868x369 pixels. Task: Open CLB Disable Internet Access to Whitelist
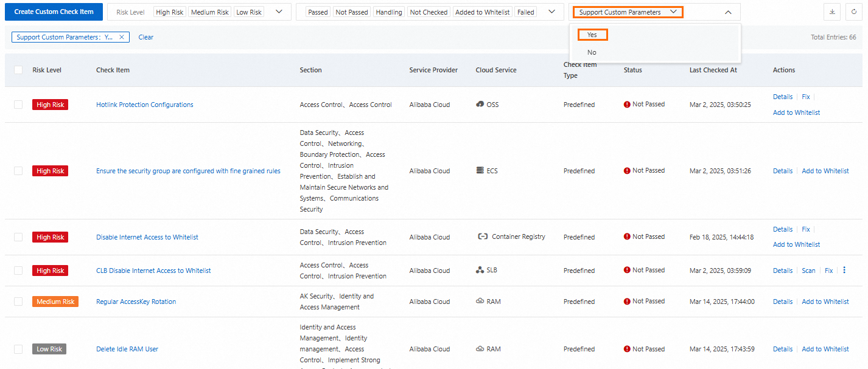pyautogui.click(x=153, y=271)
